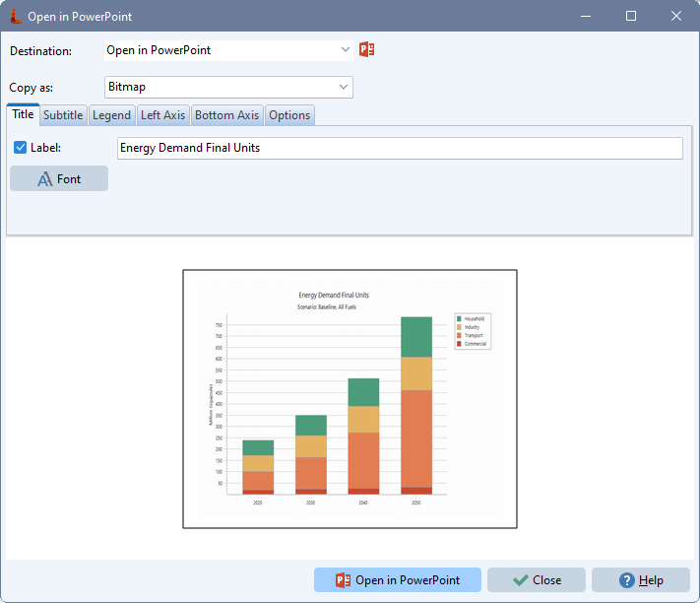Click the Font button
Image resolution: width=700 pixels, height=603 pixels.
point(59,179)
